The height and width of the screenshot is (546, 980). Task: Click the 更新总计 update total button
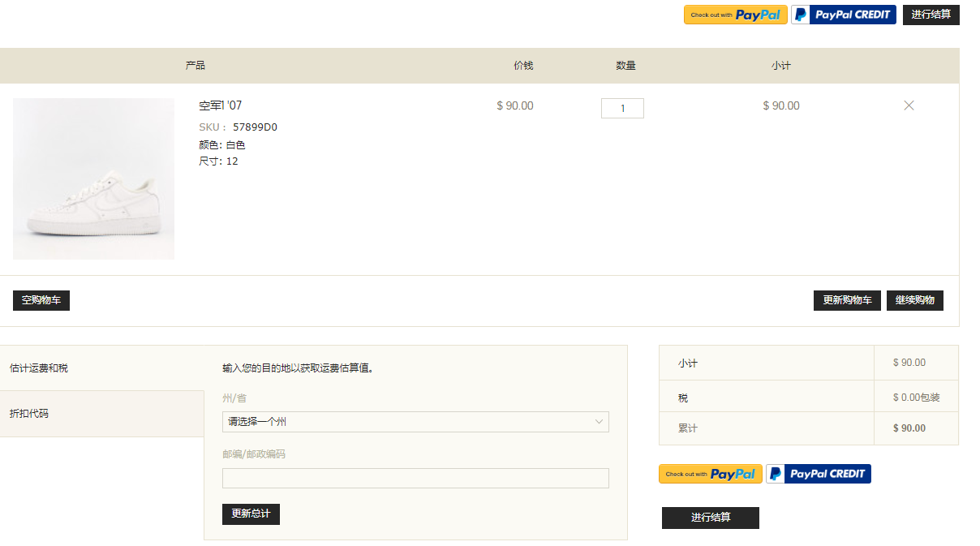point(251,514)
